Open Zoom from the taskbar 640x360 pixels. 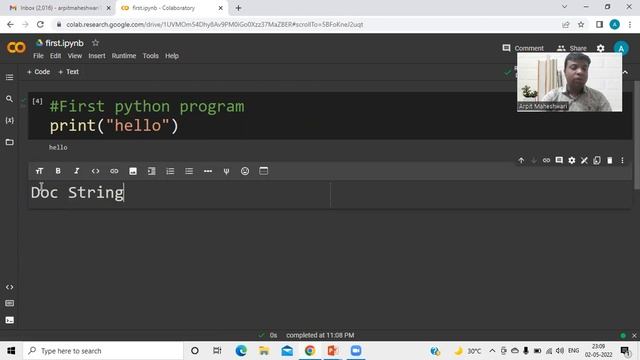point(356,351)
